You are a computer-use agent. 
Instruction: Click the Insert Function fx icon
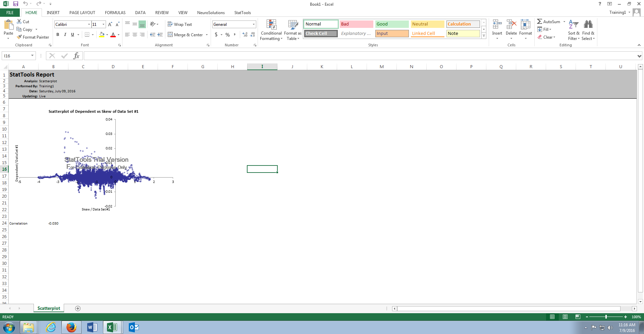76,56
